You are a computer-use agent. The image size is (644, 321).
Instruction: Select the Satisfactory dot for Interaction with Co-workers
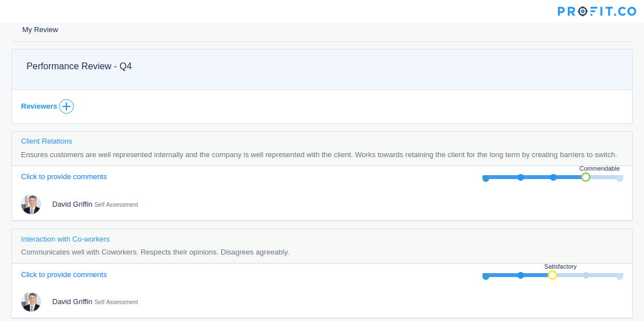tap(552, 275)
